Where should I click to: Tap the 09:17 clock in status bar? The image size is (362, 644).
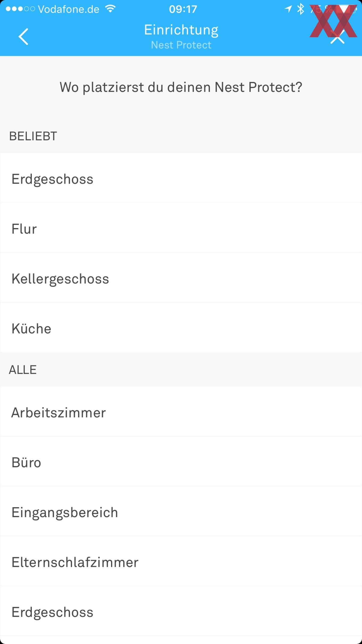[x=183, y=9]
